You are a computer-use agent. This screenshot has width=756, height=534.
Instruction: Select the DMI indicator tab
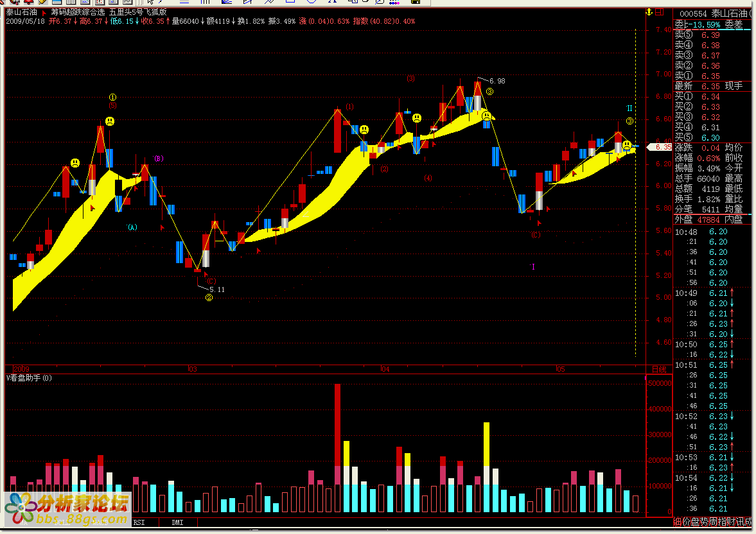(x=177, y=522)
